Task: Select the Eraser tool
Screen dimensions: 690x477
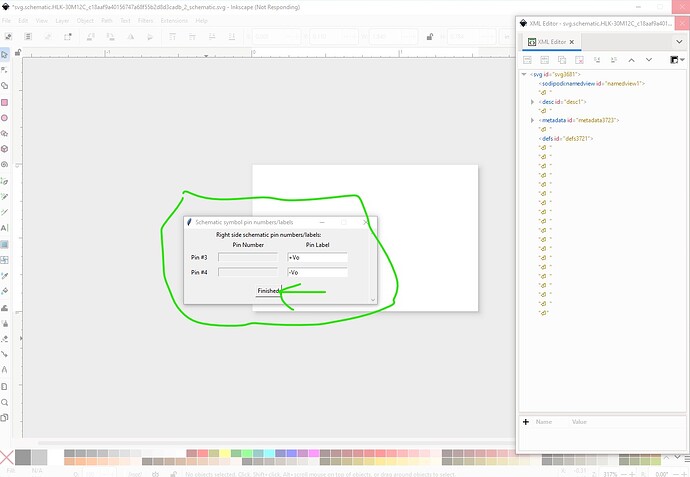Action: [4, 339]
